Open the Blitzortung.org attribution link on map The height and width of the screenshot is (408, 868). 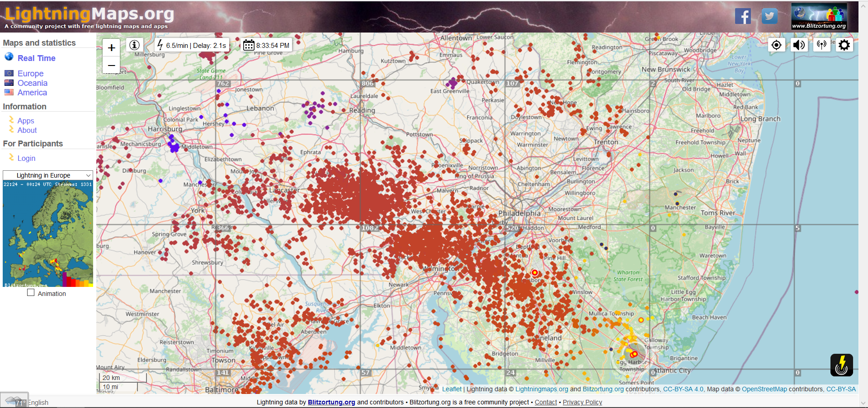[x=603, y=389]
